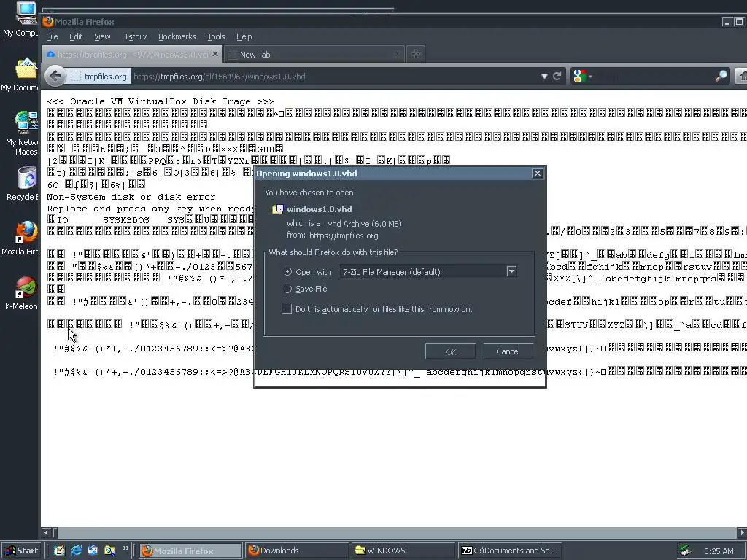Image resolution: width=747 pixels, height=560 pixels.
Task: Expand the quick launch overflow chevron
Action: click(125, 548)
